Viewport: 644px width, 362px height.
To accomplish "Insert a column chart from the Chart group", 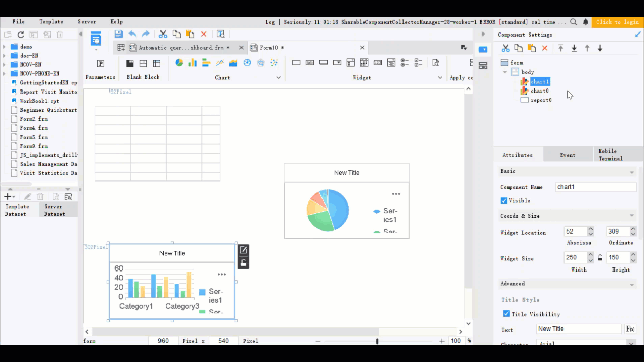I will (x=192, y=63).
